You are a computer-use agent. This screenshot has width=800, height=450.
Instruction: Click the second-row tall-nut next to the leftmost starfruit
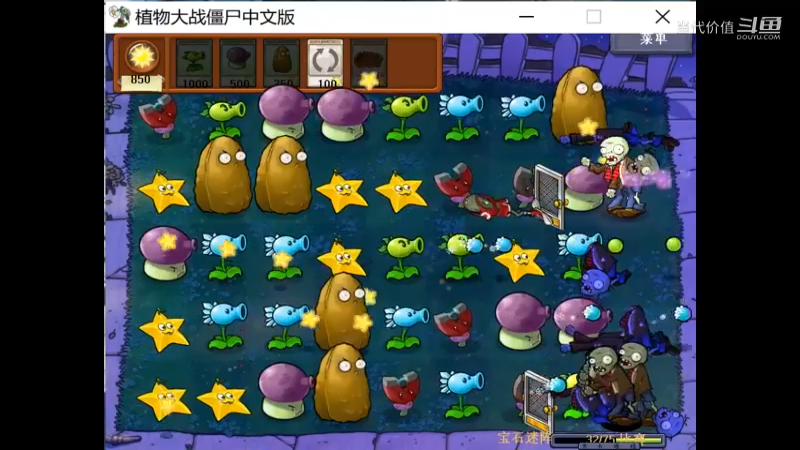tap(223, 174)
